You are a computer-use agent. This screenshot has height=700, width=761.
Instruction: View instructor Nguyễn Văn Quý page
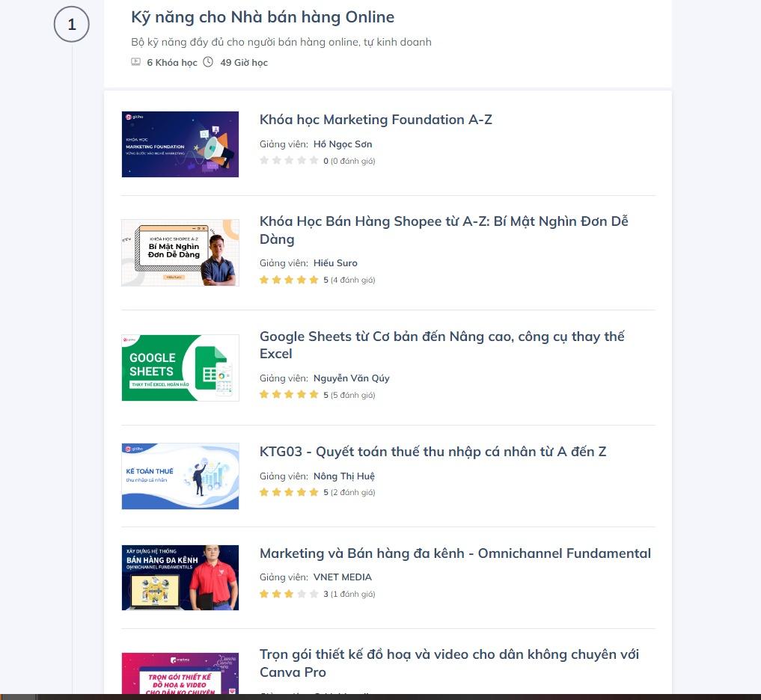(x=351, y=378)
